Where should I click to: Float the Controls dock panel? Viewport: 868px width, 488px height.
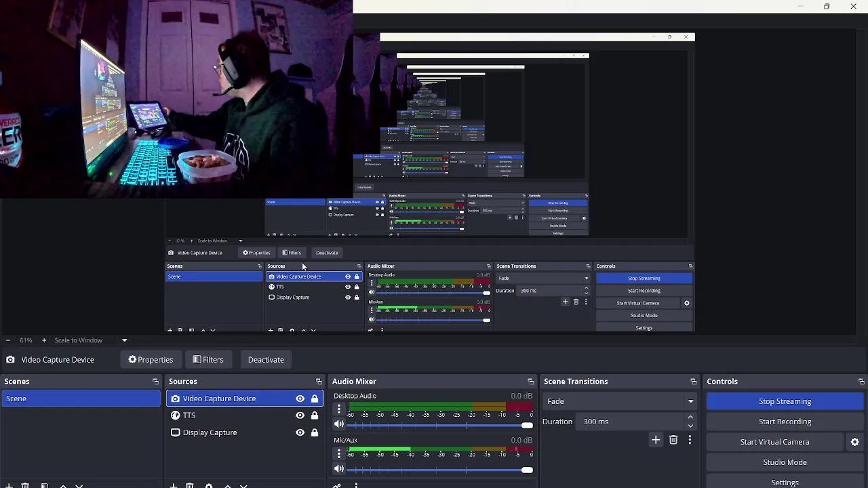[861, 382]
